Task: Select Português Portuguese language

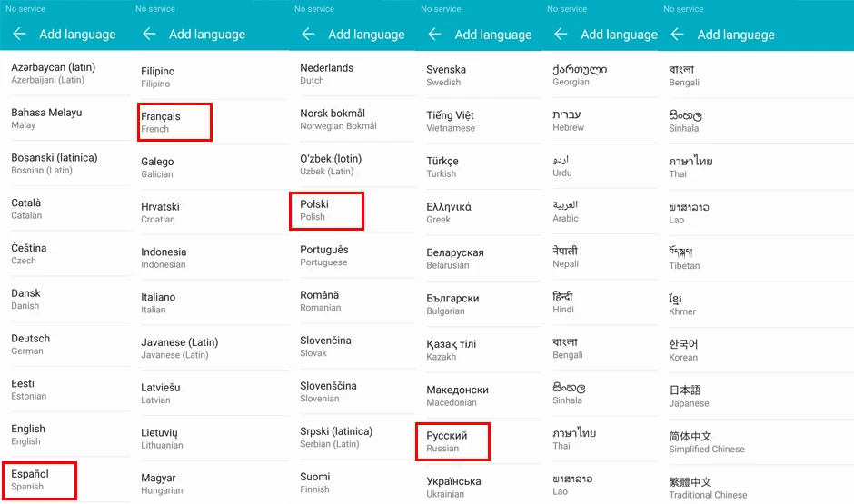Action: click(x=353, y=256)
